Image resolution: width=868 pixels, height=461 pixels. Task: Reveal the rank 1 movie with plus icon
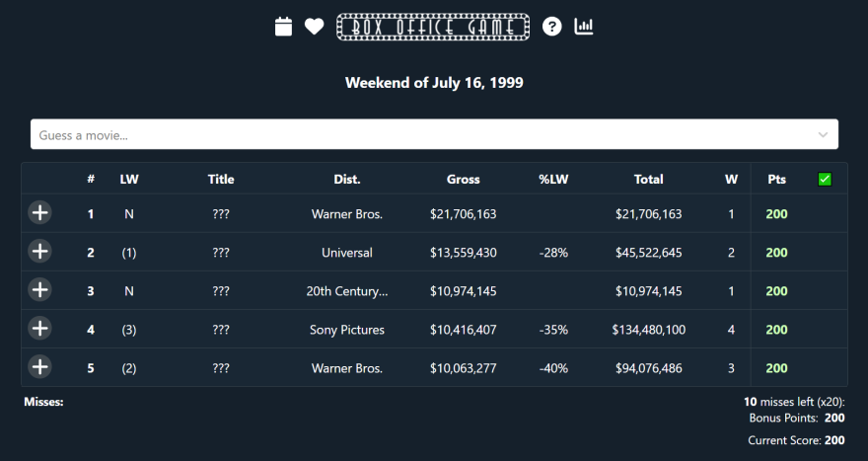(39, 213)
